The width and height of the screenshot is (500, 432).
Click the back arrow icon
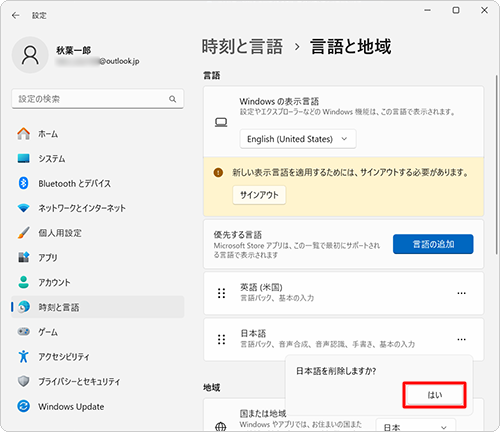16,15
